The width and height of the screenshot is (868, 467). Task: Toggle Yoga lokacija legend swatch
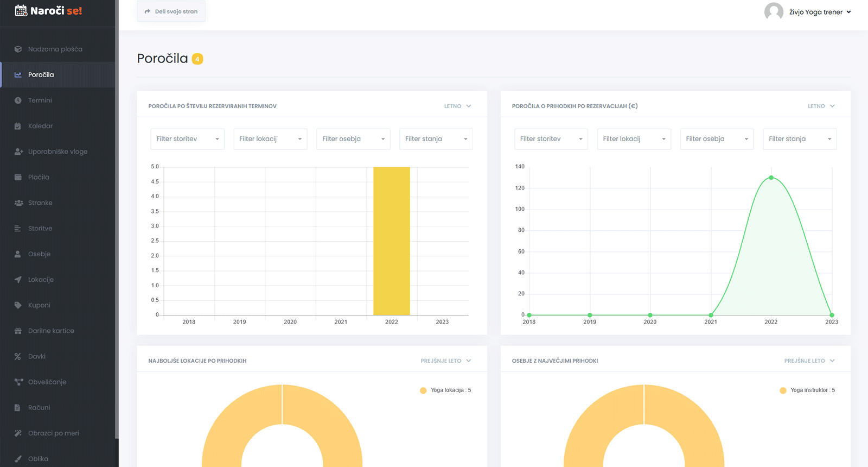pos(423,390)
